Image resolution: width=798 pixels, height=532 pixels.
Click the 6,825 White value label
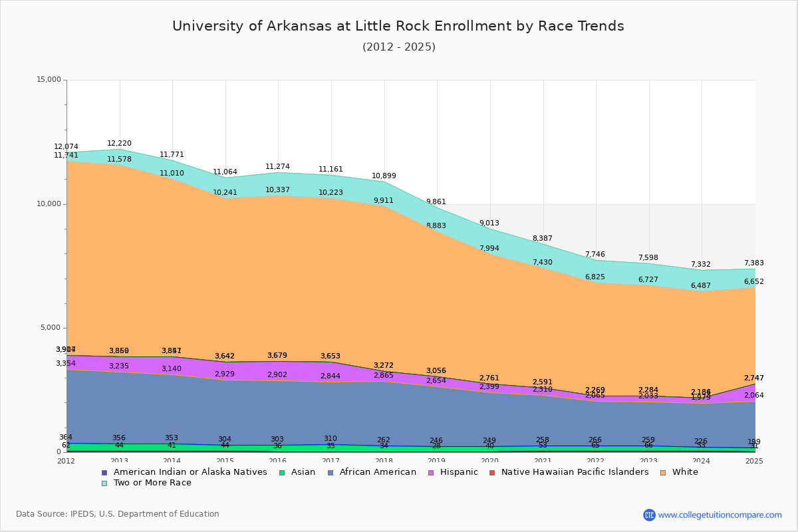click(595, 277)
